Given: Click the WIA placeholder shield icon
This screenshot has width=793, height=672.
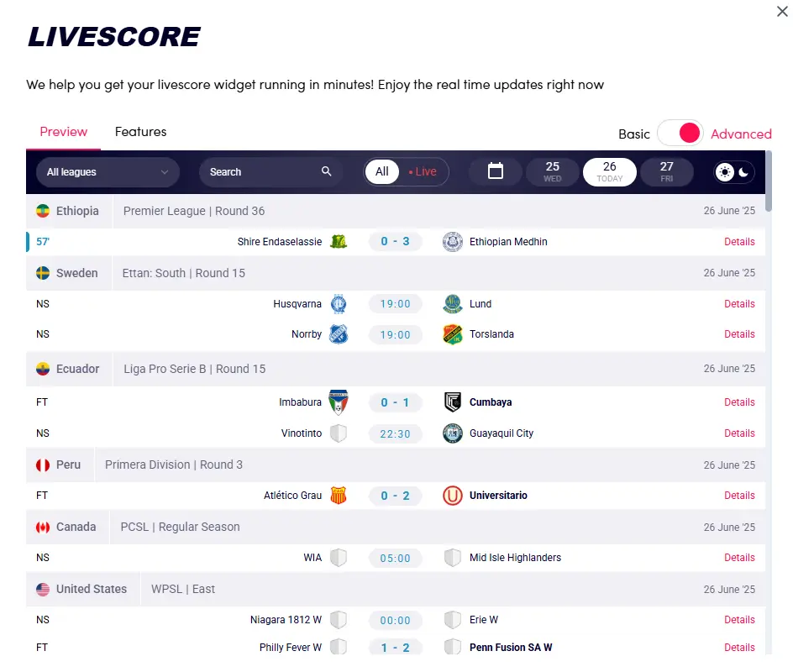Looking at the screenshot, I should [339, 558].
